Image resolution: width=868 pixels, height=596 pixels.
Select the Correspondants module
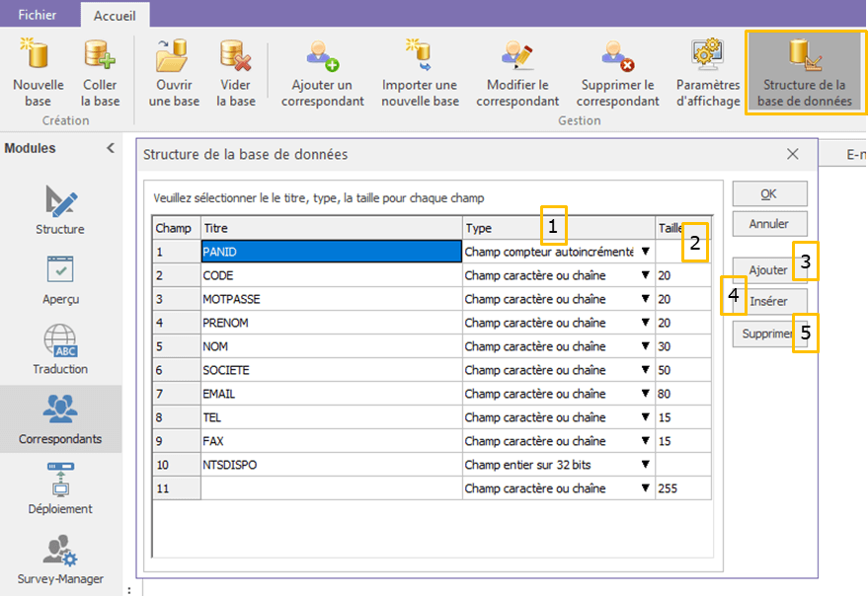click(x=60, y=419)
